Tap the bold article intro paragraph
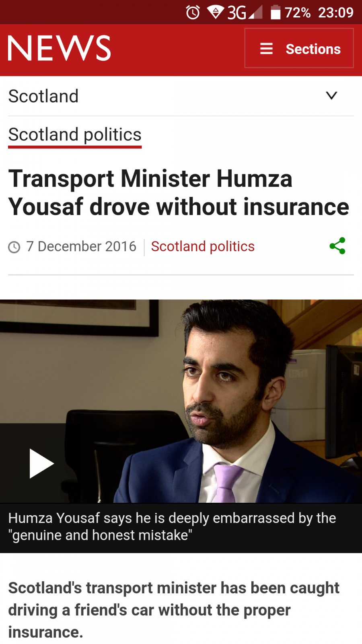This screenshot has width=362, height=644. 174,610
